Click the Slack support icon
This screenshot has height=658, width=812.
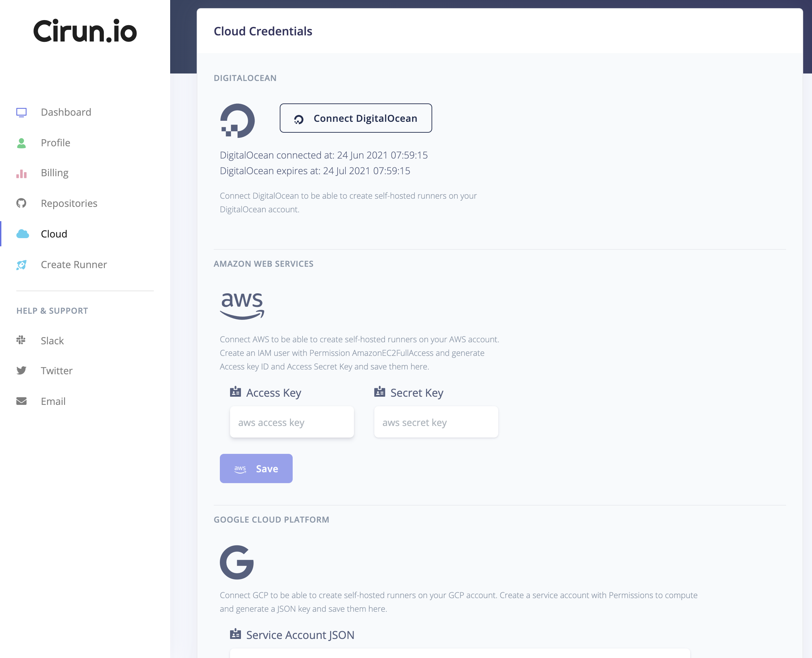pos(21,340)
